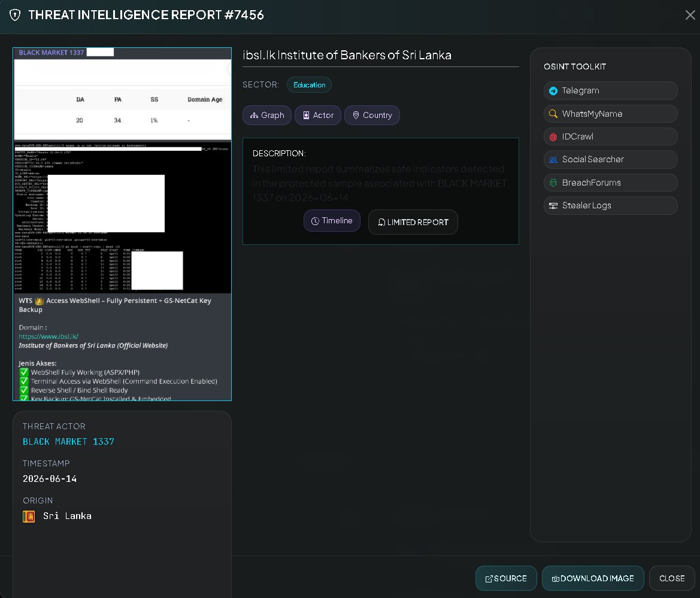Click the CLOSE button at bottom
This screenshot has height=598, width=700.
[x=672, y=578]
